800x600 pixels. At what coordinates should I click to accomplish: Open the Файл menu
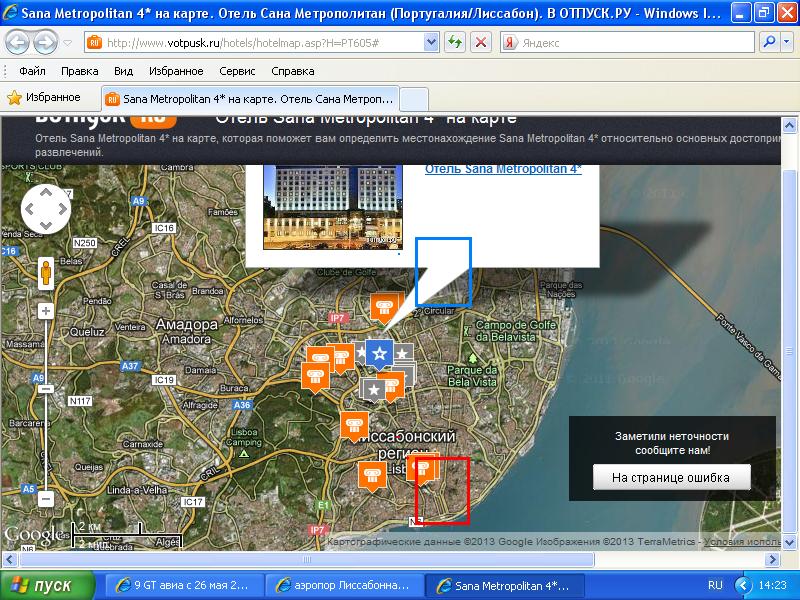pos(33,71)
